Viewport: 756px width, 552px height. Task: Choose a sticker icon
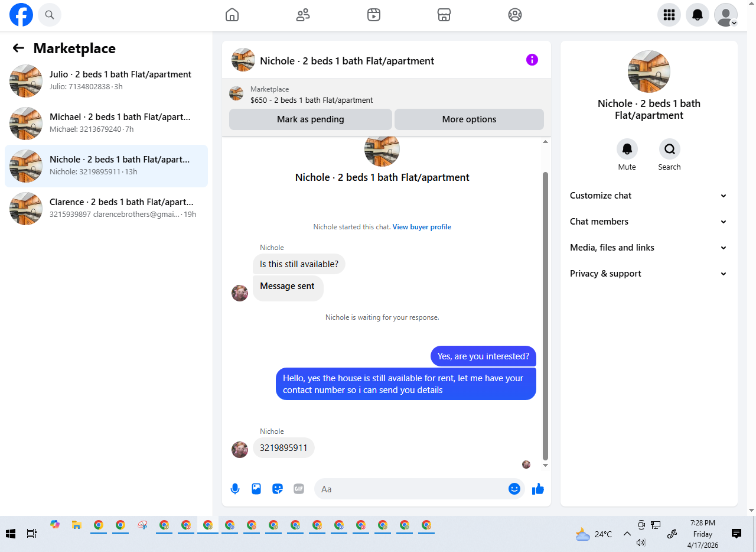tap(278, 489)
